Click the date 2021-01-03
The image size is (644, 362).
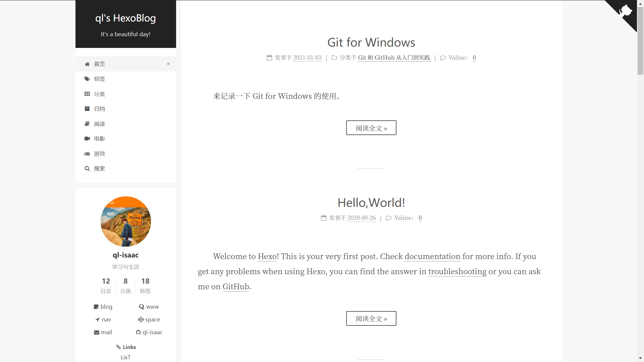click(x=307, y=58)
